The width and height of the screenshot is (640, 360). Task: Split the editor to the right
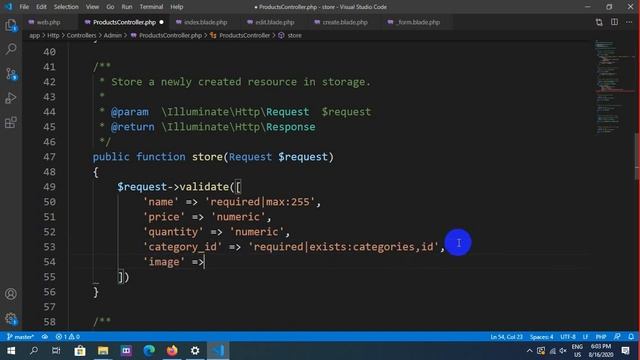[x=614, y=22]
